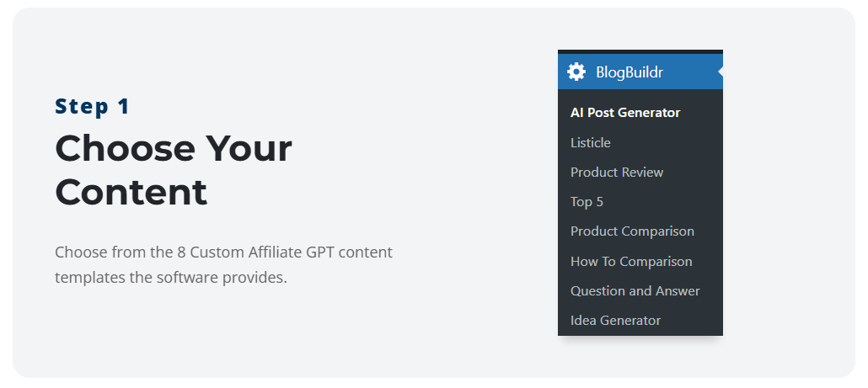Click the blue BlogBuildr header right of label
868x388 pixels.
click(690, 72)
